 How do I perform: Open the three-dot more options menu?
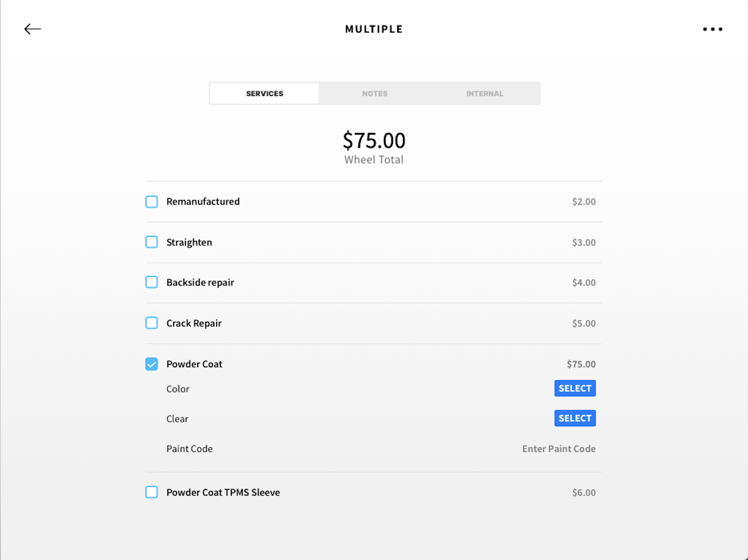tap(712, 29)
